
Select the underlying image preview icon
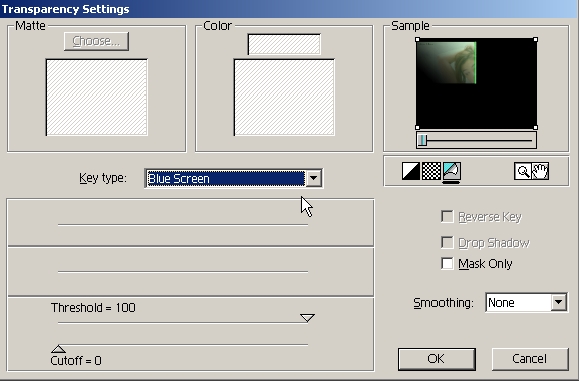451,171
